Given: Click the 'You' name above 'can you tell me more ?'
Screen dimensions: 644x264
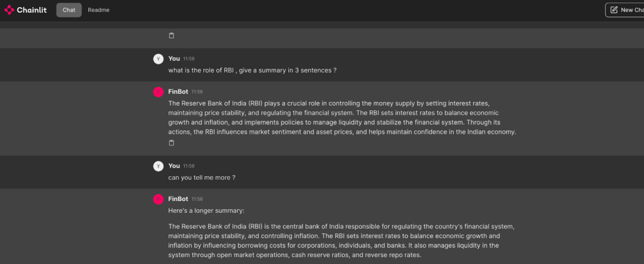Looking at the screenshot, I should (174, 166).
